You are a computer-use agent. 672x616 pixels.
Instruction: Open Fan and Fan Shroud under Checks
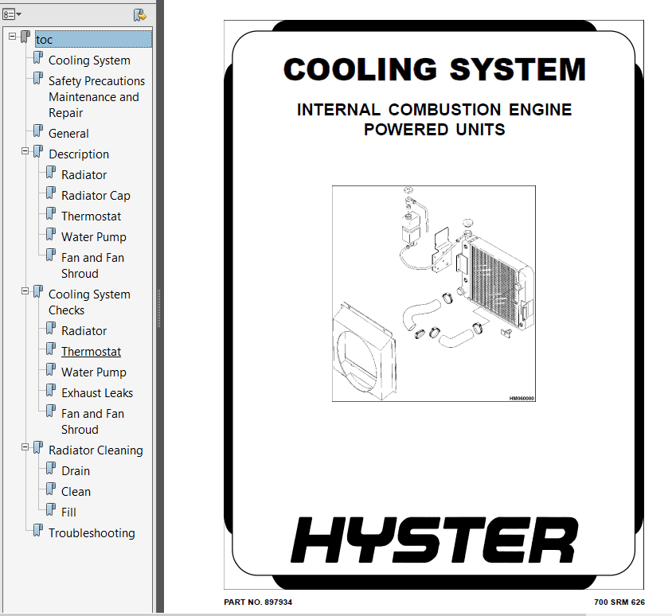[x=92, y=422]
